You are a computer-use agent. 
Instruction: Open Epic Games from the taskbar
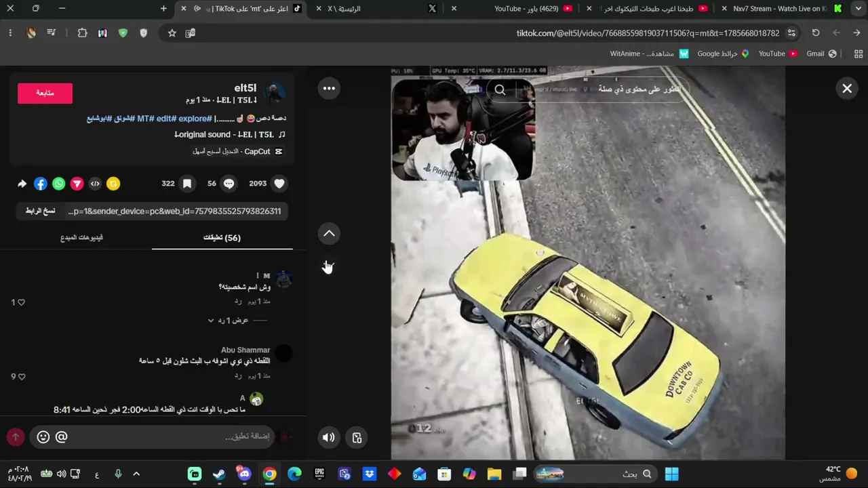click(319, 474)
